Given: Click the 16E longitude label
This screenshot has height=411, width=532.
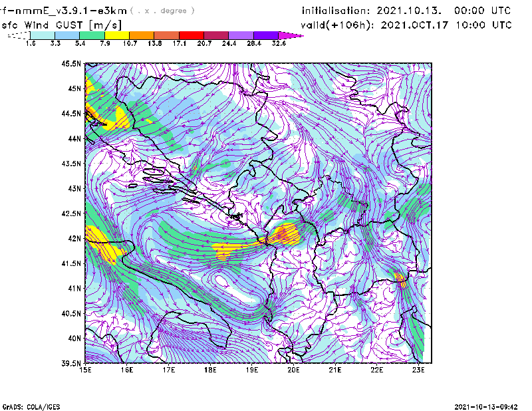Looking at the screenshot, I should (x=127, y=370).
